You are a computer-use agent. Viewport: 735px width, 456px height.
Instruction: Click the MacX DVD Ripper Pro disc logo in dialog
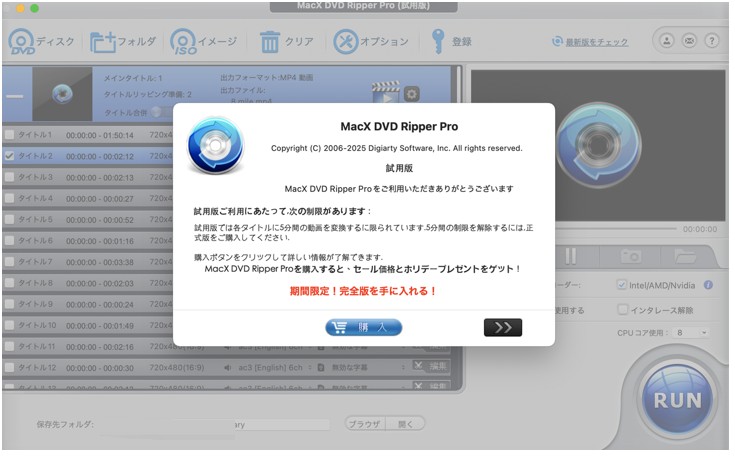coord(215,145)
